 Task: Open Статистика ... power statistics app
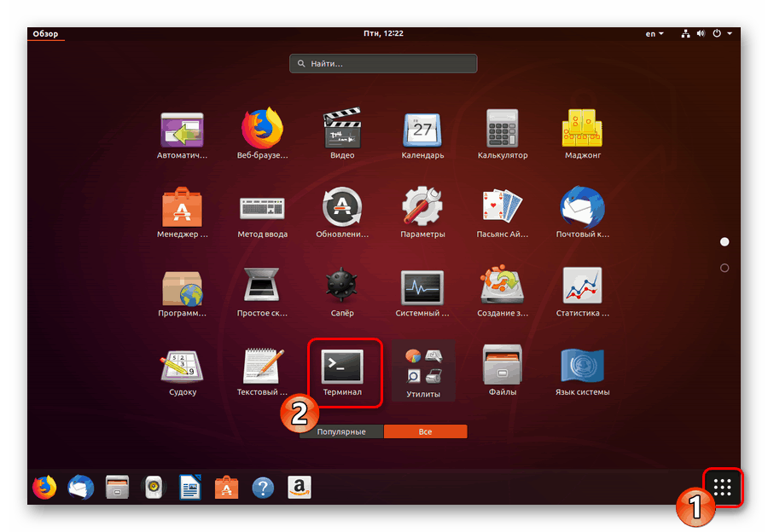582,292
